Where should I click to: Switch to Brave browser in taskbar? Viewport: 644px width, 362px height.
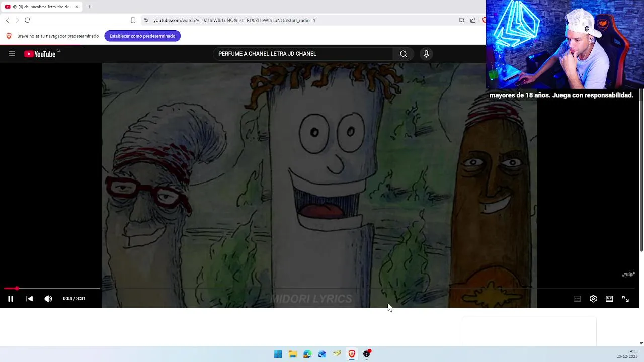(x=352, y=354)
